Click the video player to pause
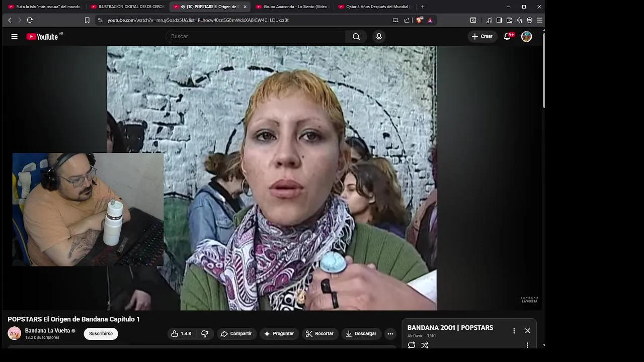Image resolution: width=644 pixels, height=362 pixels. click(x=272, y=178)
